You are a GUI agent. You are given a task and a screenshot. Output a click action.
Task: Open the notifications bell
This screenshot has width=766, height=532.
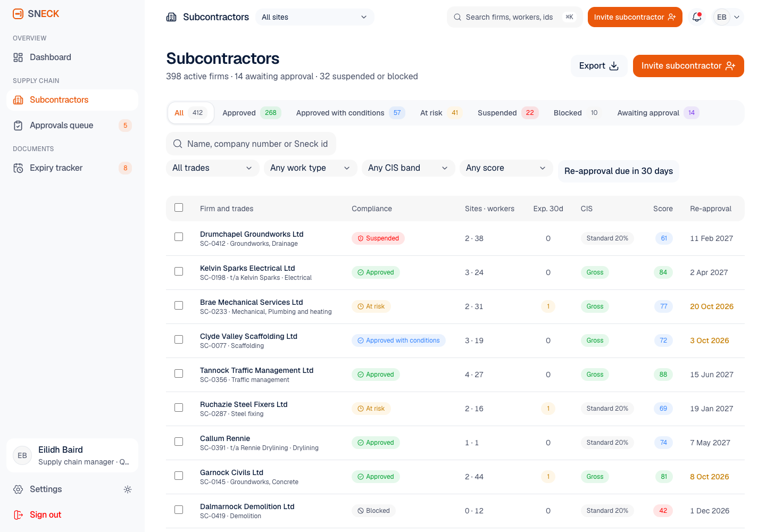697,17
